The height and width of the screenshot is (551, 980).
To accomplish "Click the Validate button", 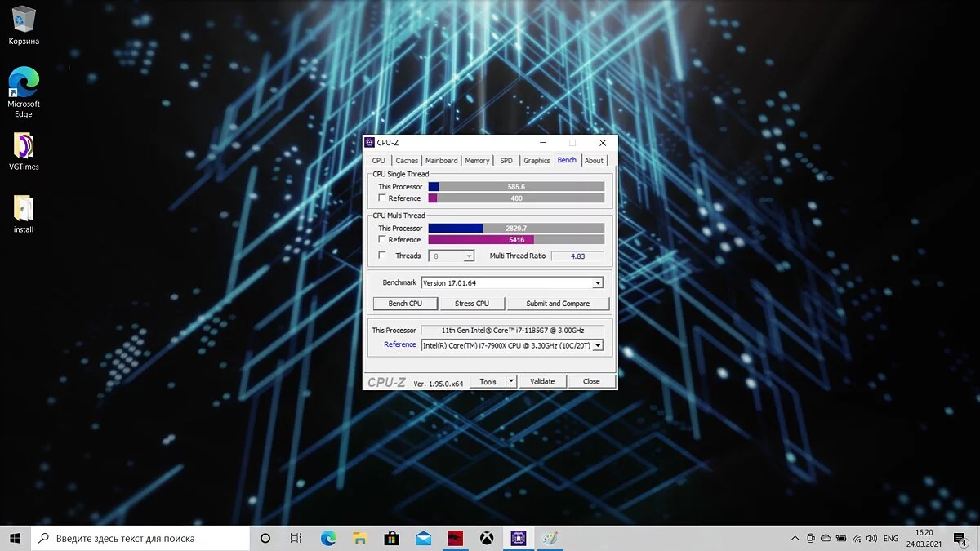I will [542, 381].
